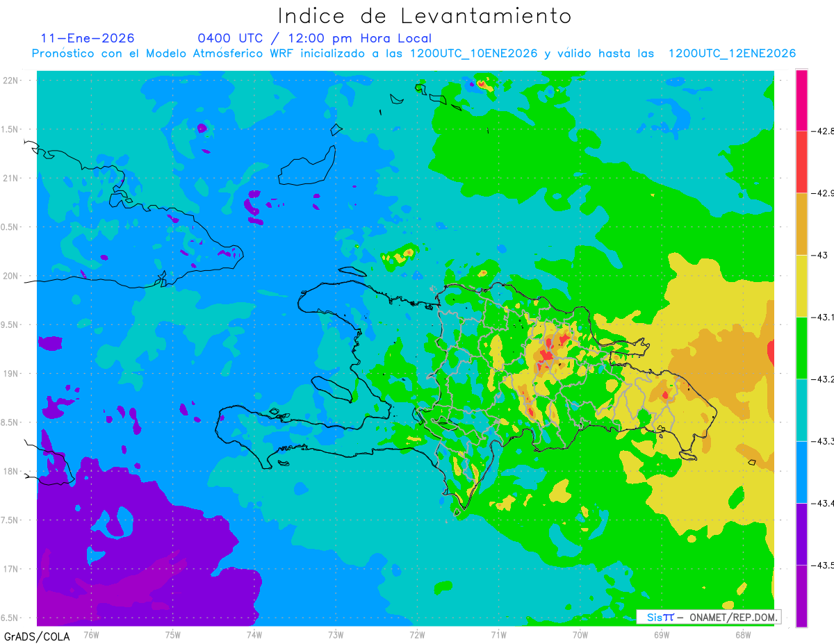Click the 'GrADS/COLA' credit label
Screen dimensions: 834x644
(x=37, y=636)
